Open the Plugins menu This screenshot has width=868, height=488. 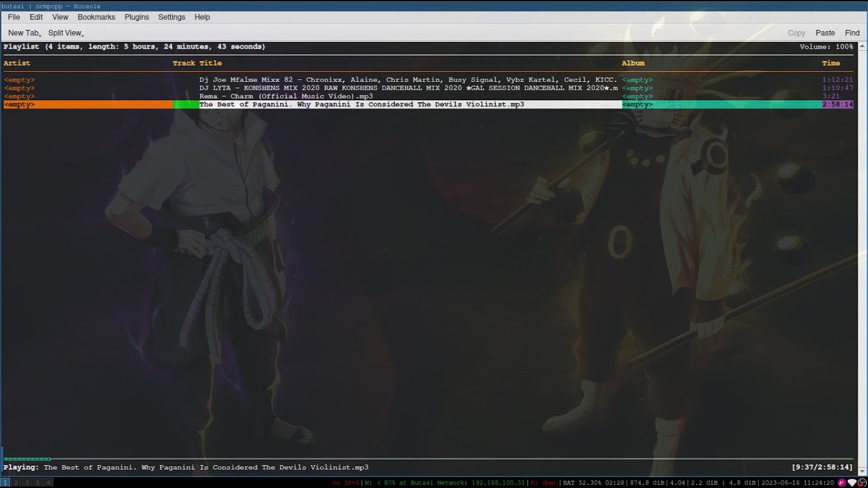137,17
